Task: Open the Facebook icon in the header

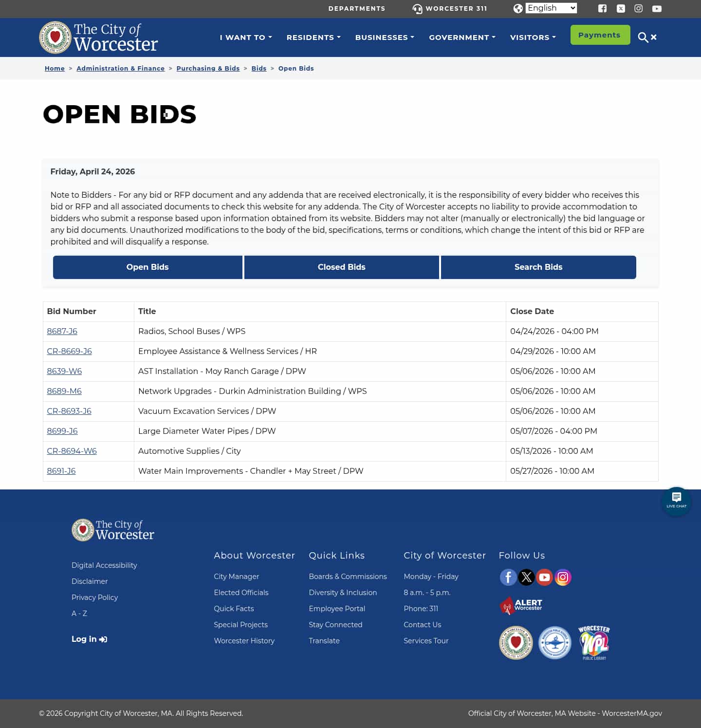Action: tap(602, 8)
